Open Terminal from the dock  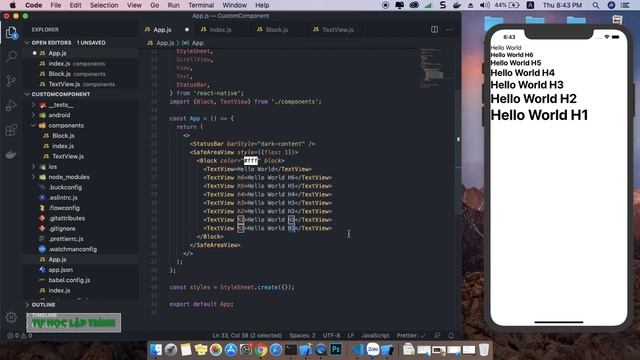[x=291, y=350]
